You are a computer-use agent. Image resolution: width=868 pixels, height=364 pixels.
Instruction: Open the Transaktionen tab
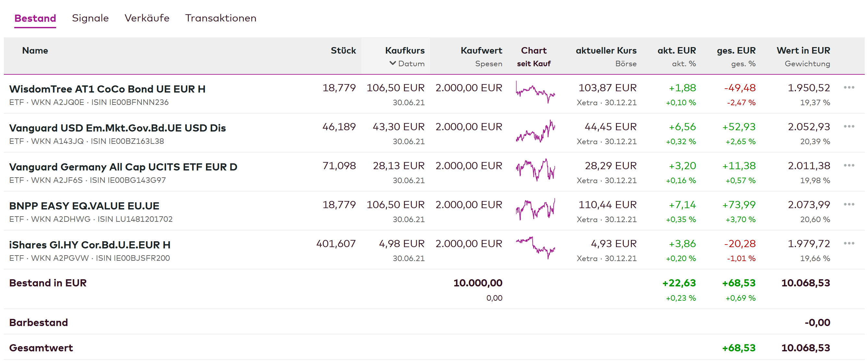(x=220, y=18)
